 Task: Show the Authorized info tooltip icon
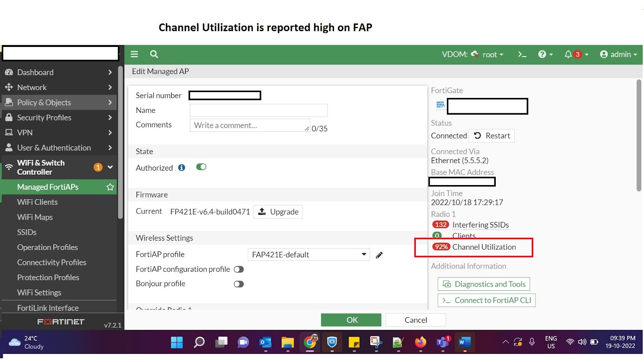coord(182,167)
